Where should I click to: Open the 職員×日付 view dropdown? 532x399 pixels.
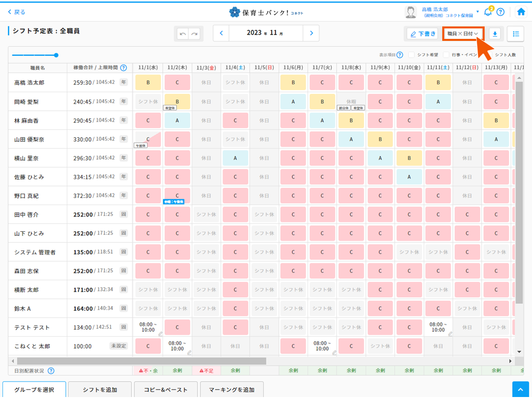click(463, 33)
